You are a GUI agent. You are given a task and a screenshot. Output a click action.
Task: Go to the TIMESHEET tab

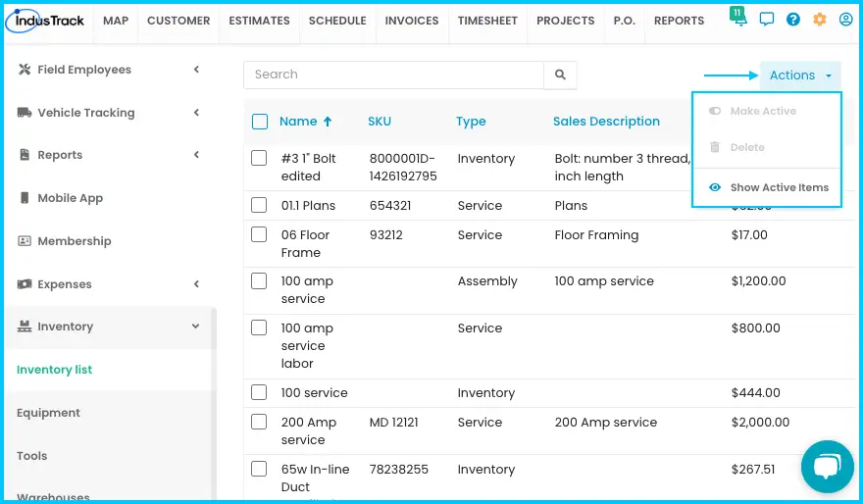[x=487, y=21]
